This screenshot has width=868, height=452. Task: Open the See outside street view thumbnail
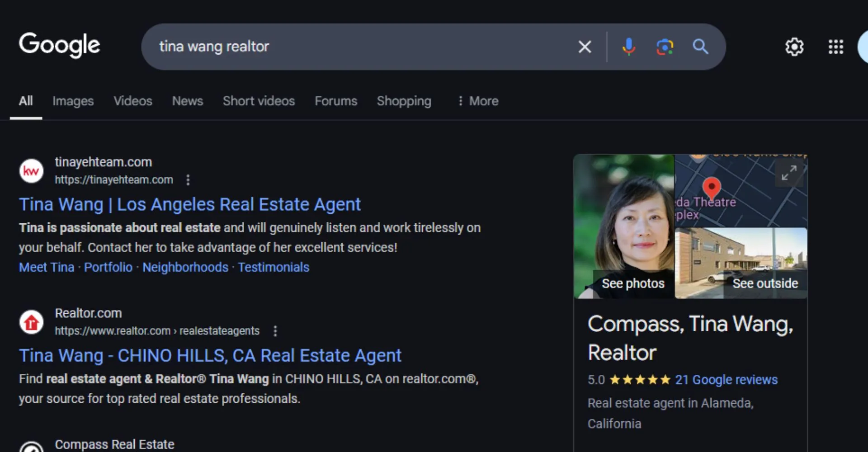(x=741, y=263)
